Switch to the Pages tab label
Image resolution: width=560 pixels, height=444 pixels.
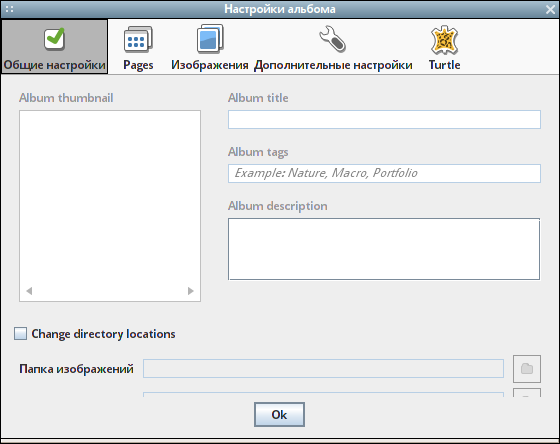(x=138, y=65)
